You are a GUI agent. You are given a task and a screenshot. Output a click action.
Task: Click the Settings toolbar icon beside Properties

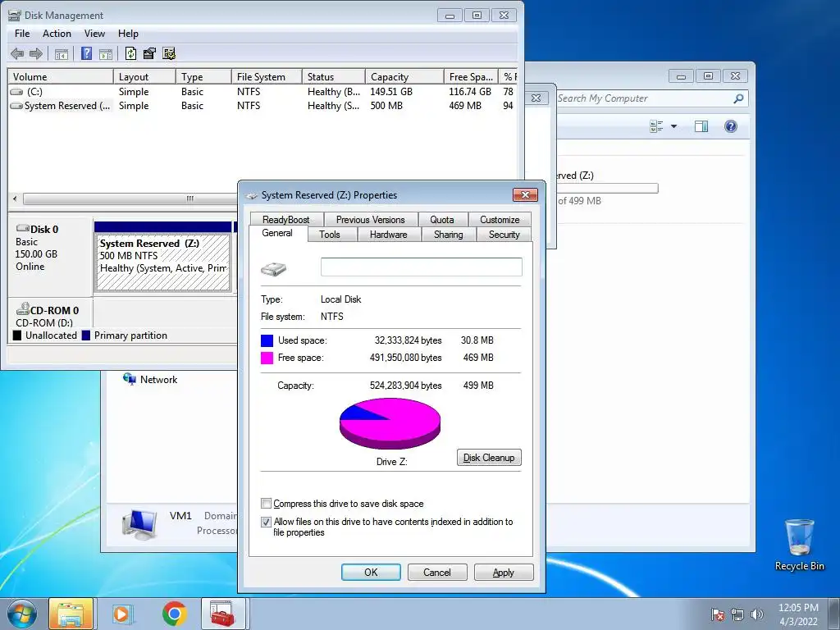point(169,53)
